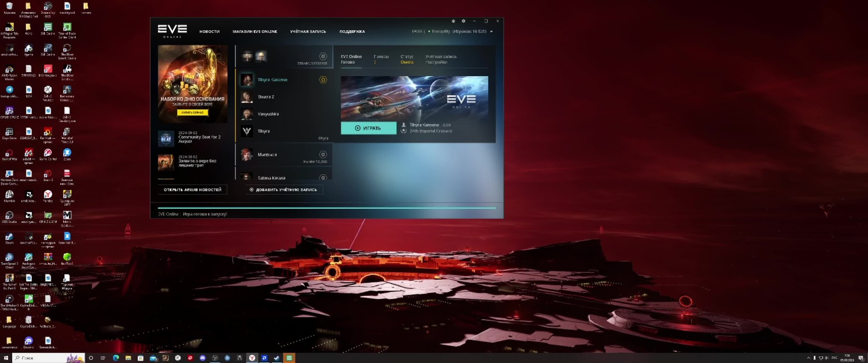Screen dimensions: 868x363
Task: Open Yandex Browser from taskbar
Action: pos(252,358)
